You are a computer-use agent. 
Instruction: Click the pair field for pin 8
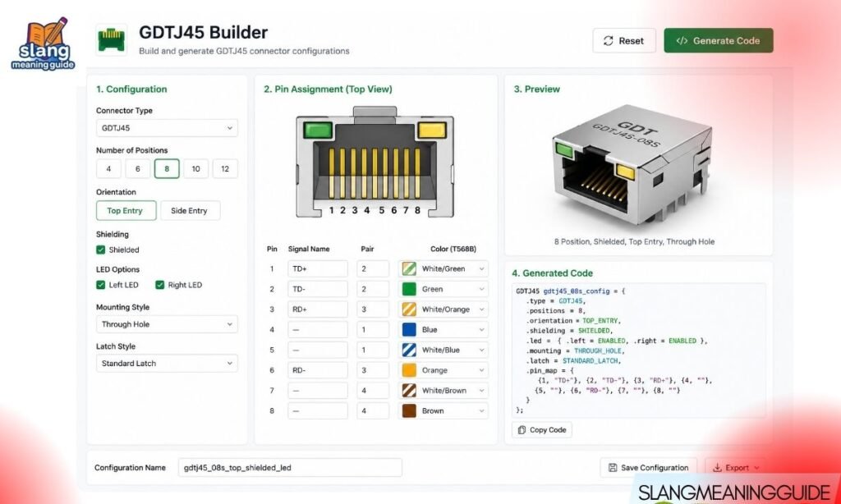click(373, 410)
